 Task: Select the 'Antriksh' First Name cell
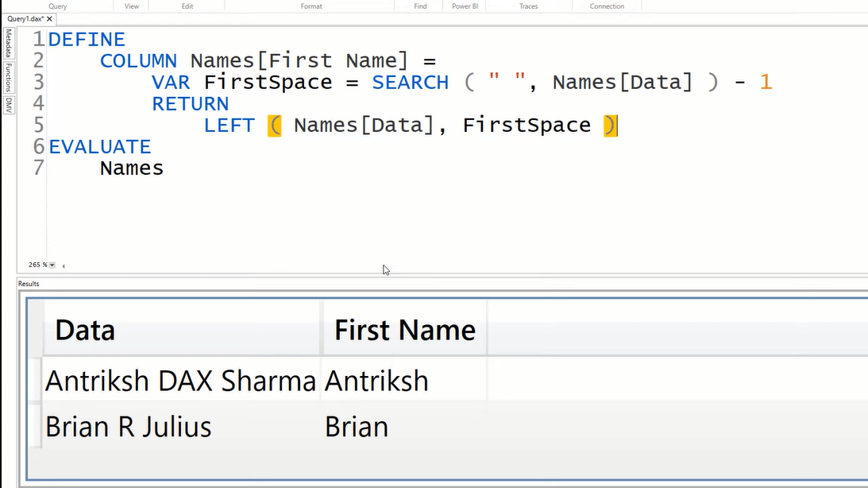[405, 381]
